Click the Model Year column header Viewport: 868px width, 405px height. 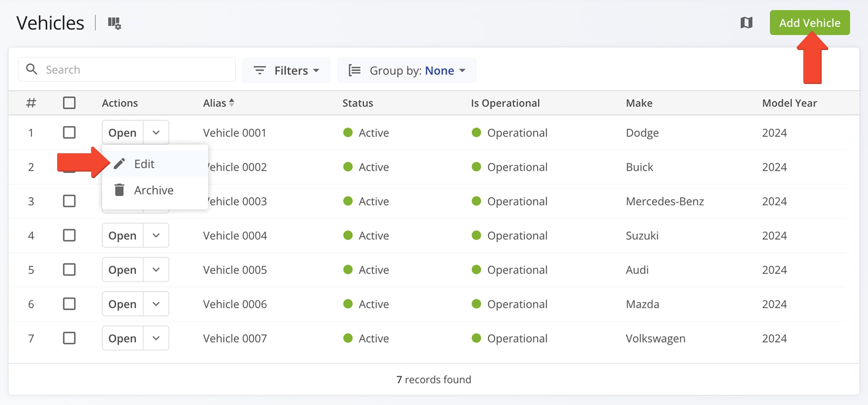tap(790, 103)
